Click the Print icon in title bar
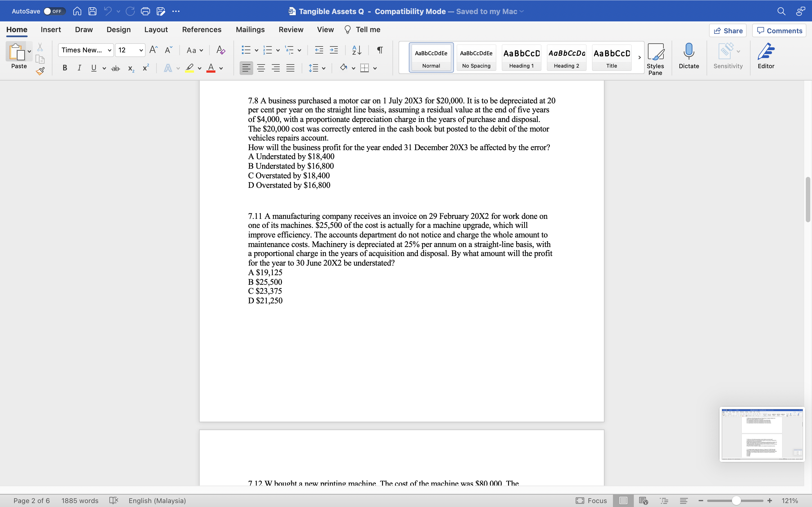 click(145, 11)
